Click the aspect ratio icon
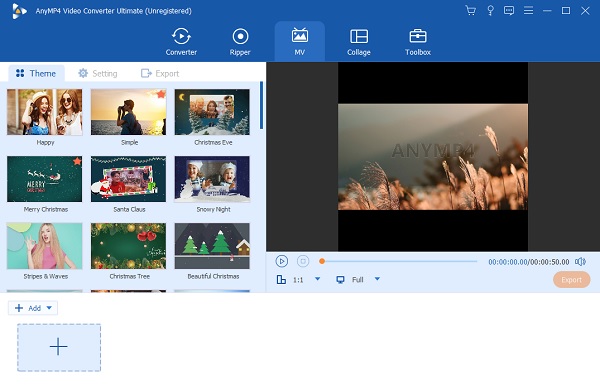600x390 pixels. tap(281, 279)
